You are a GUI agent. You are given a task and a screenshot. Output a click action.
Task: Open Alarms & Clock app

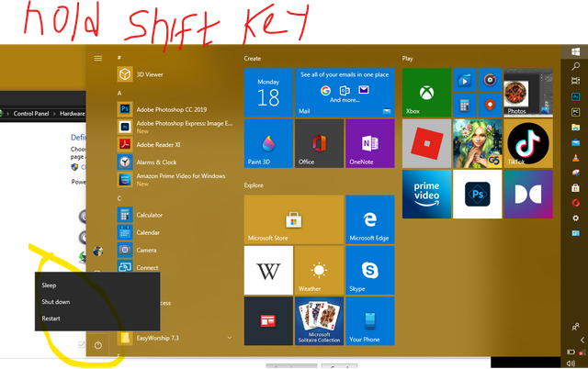point(175,162)
